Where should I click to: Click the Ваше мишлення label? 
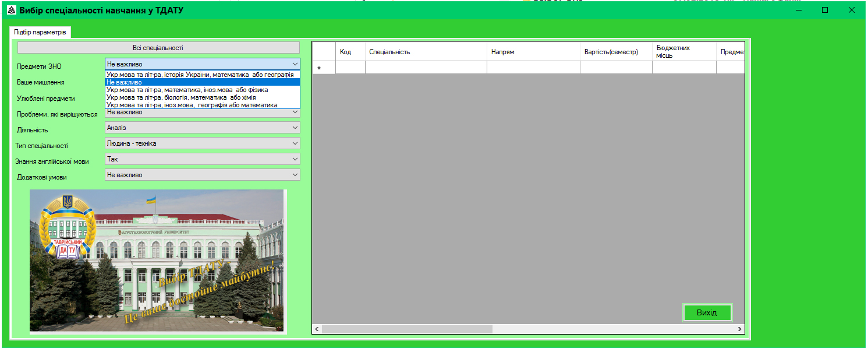coord(41,83)
